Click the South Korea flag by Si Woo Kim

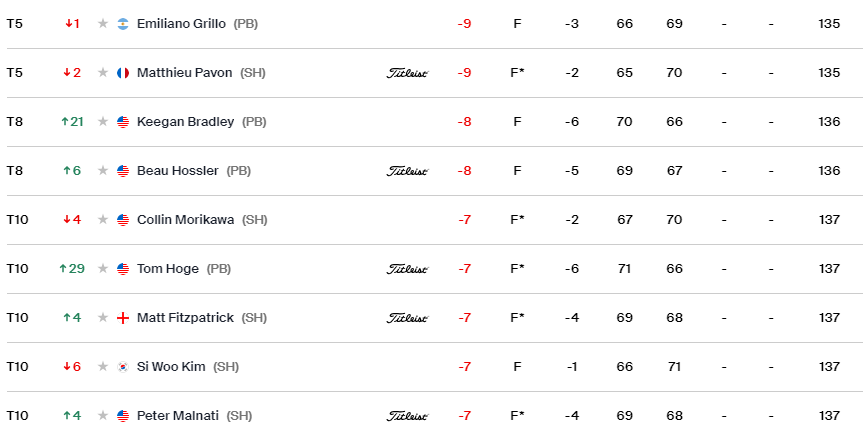click(x=123, y=367)
